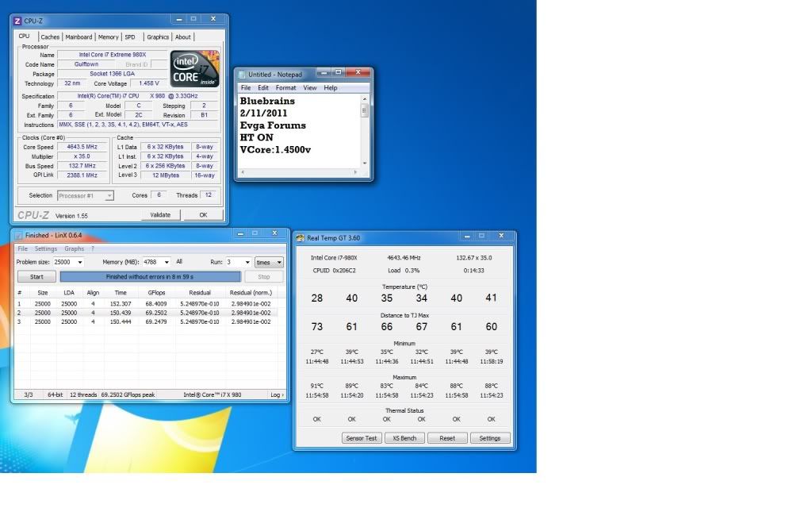Click the Notepad title bar icon

click(243, 75)
